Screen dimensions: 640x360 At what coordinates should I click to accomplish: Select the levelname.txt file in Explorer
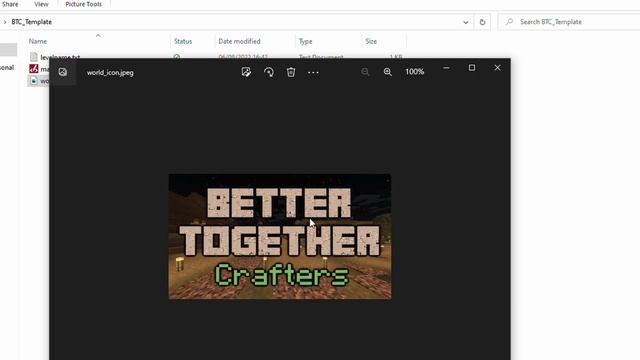[60, 56]
